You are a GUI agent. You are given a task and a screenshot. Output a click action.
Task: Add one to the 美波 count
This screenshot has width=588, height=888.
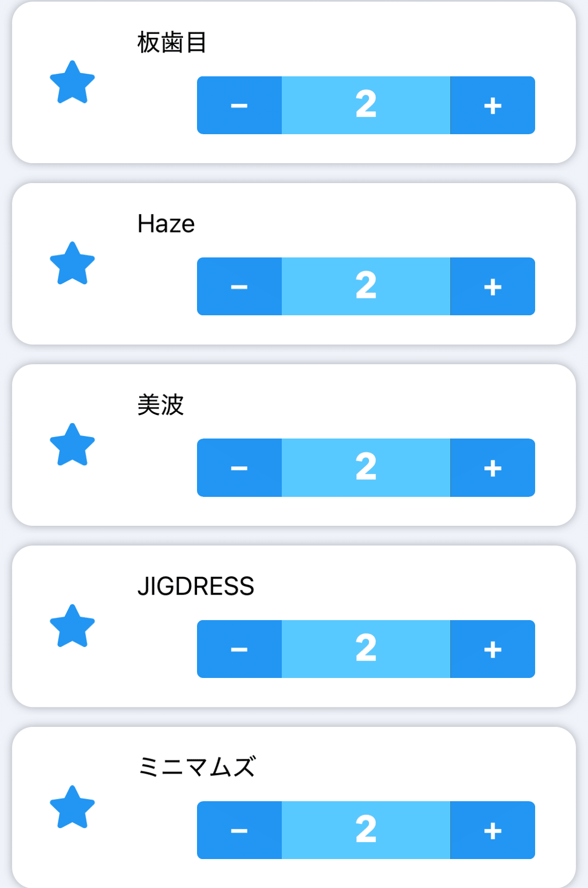pyautogui.click(x=493, y=468)
